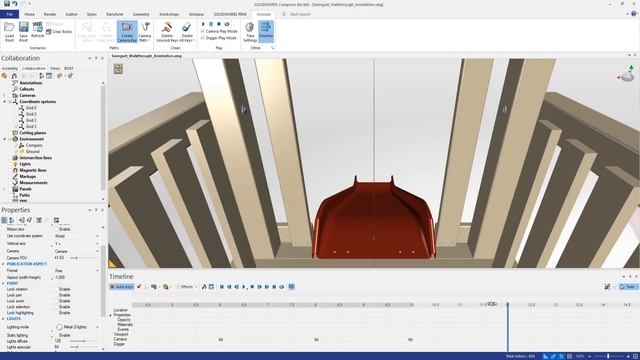This screenshot has width=640, height=360.
Task: Toggle the Digger Play Mode checkbox
Action: tap(203, 38)
